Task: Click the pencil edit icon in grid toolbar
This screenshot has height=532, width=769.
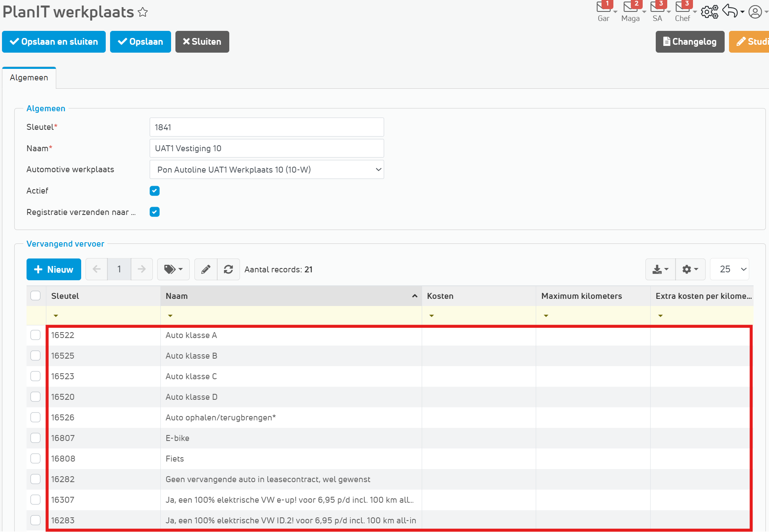Action: (206, 270)
